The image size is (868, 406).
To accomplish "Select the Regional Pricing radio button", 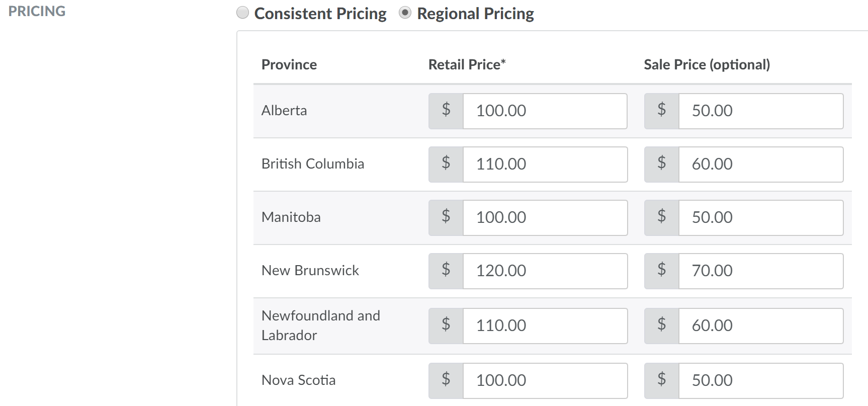I will pos(405,13).
